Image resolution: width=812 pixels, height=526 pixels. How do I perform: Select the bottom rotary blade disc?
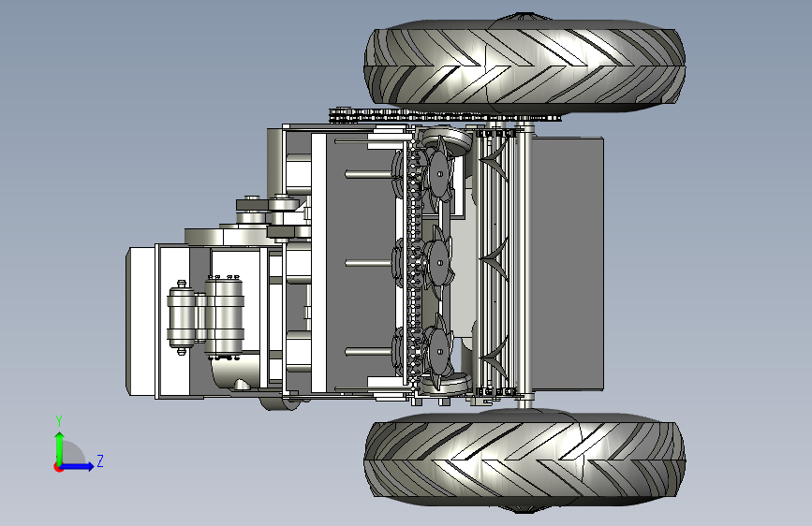point(439,352)
